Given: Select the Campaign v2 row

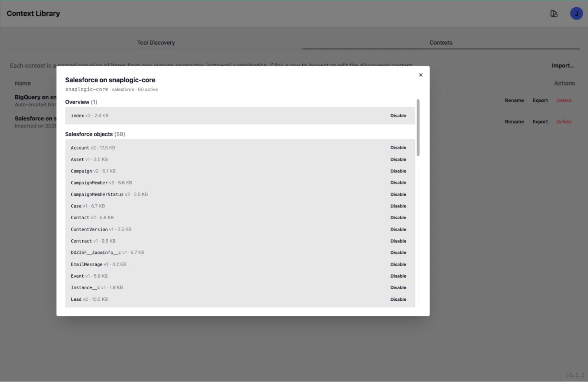Looking at the screenshot, I should [x=240, y=171].
